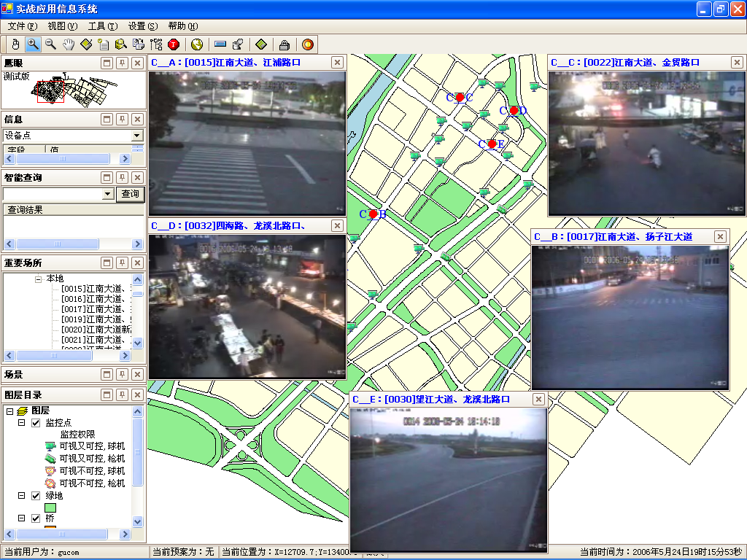The height and width of the screenshot is (560, 747).
Task: Collapse the 本地 tree node
Action: pos(39,279)
